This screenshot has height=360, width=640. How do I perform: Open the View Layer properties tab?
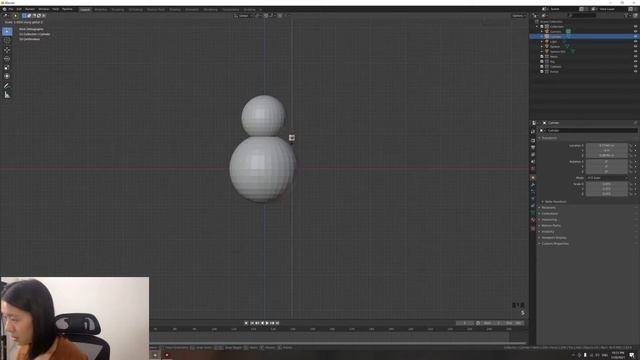pyautogui.click(x=533, y=154)
